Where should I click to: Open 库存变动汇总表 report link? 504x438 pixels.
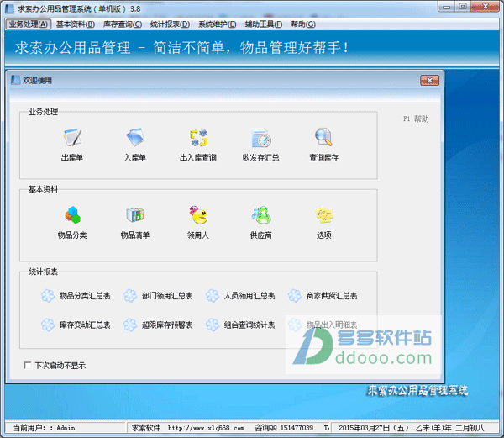85,325
